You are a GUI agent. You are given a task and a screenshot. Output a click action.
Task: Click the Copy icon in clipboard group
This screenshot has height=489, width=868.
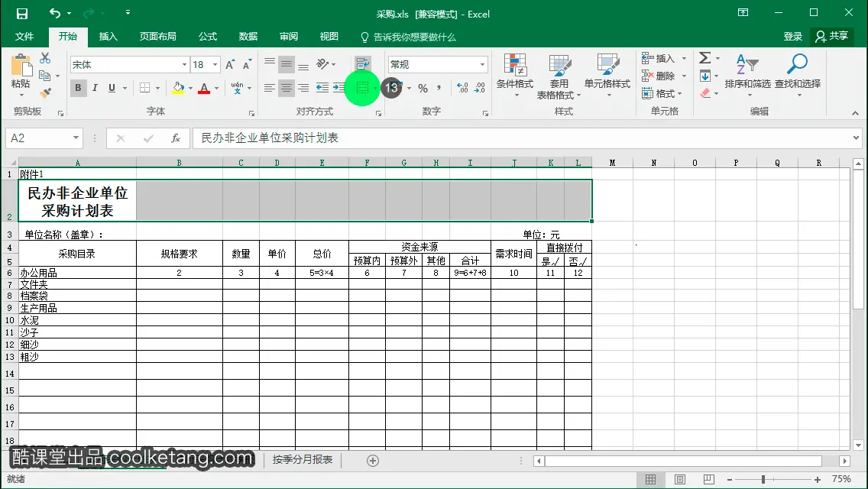coord(45,76)
